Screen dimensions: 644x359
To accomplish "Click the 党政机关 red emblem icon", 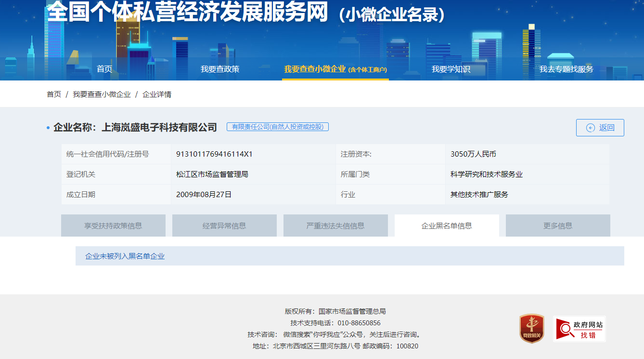I will point(531,329).
